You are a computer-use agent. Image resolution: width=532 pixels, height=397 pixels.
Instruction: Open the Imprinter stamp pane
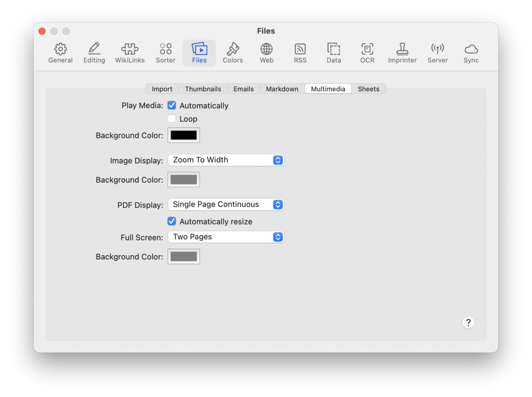pos(402,53)
